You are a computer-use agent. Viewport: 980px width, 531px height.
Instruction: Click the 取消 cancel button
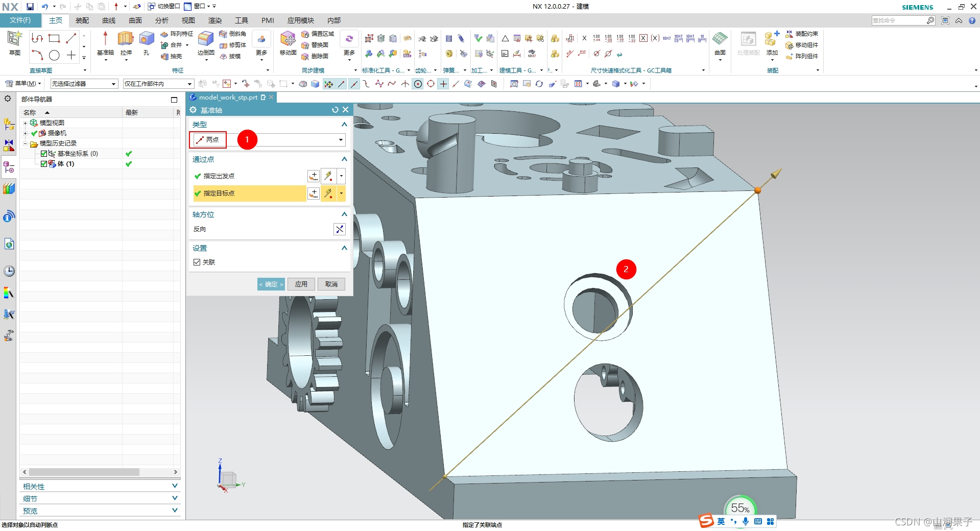pos(331,284)
